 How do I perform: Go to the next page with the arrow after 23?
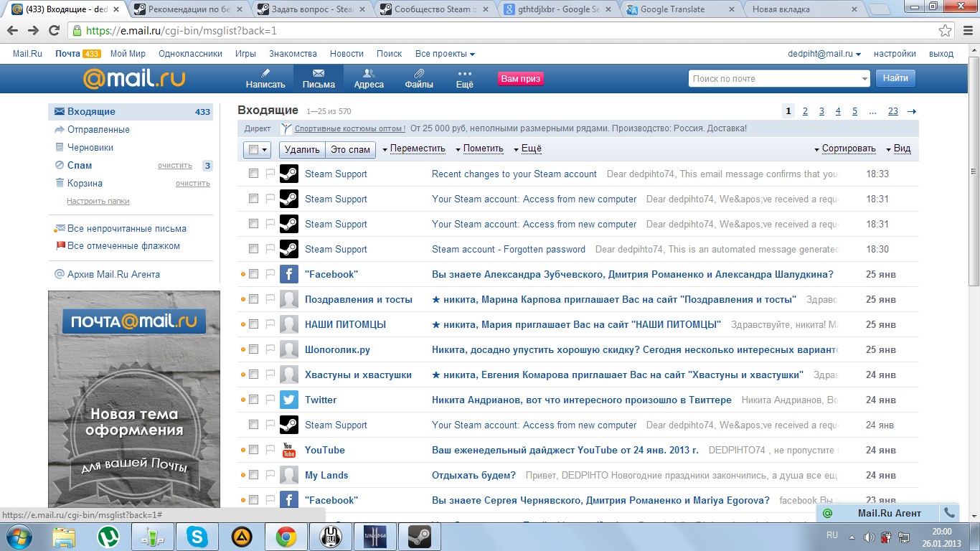(912, 111)
